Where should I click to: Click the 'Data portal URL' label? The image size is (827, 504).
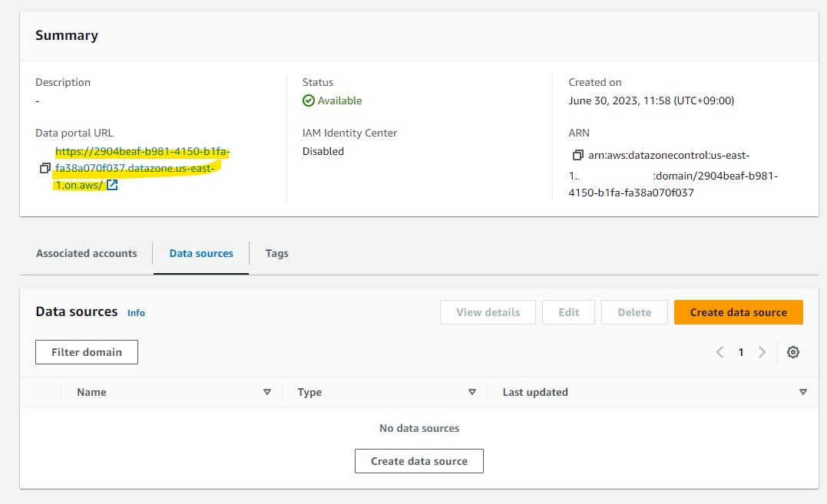(x=74, y=133)
